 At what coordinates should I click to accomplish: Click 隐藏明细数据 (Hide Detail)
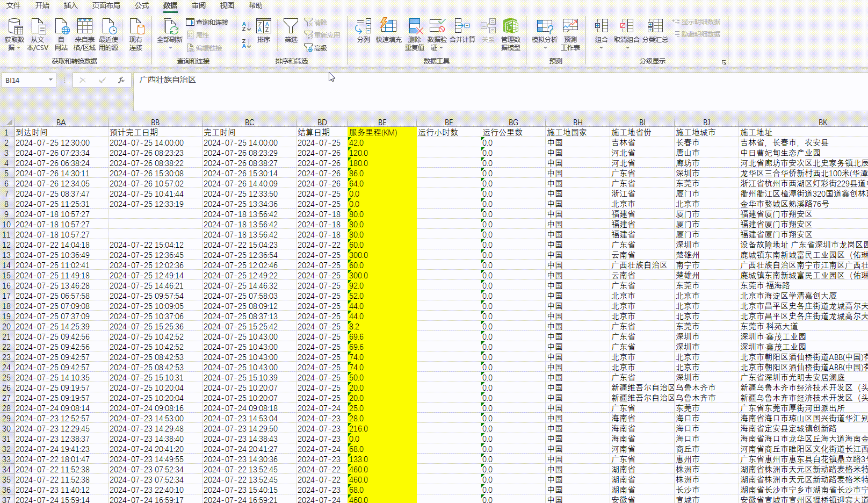[x=696, y=34]
